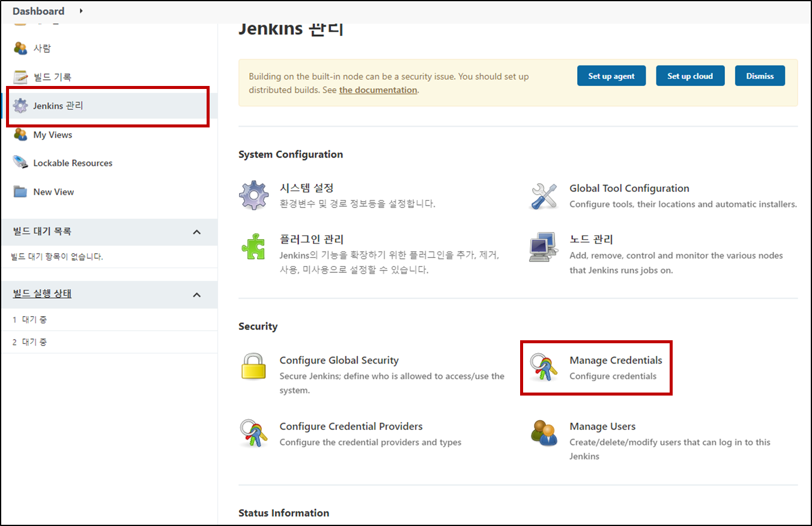This screenshot has height=526, width=812.
Task: Click the Security section heading
Action: click(258, 326)
